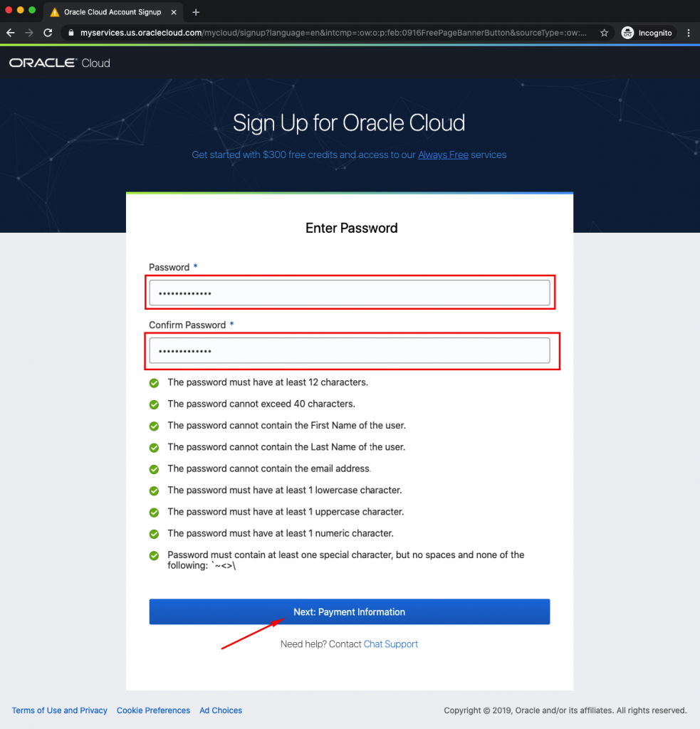Click the Confirm Password input field
700x729 pixels.
(349, 350)
